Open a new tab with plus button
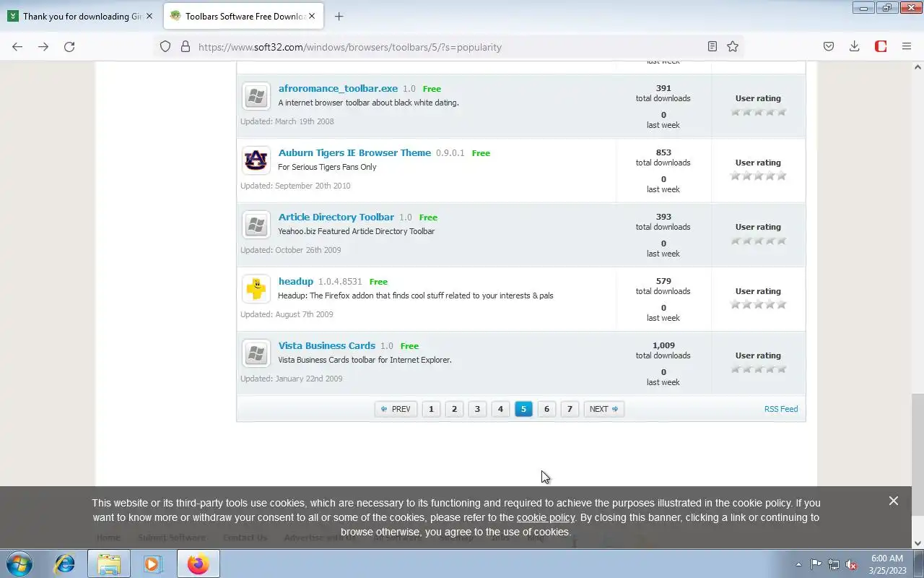The width and height of the screenshot is (924, 578). 339,16
